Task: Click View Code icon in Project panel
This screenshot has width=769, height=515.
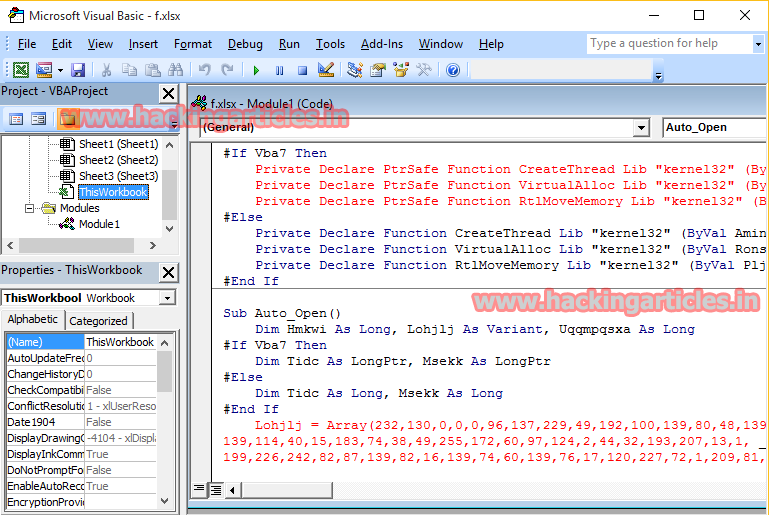Action: pos(17,119)
